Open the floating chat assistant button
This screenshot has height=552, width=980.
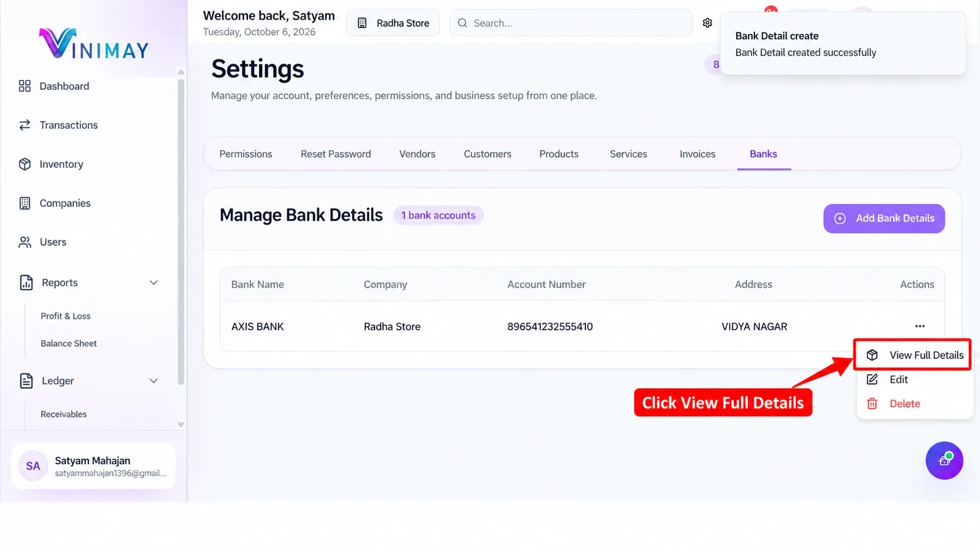(944, 460)
